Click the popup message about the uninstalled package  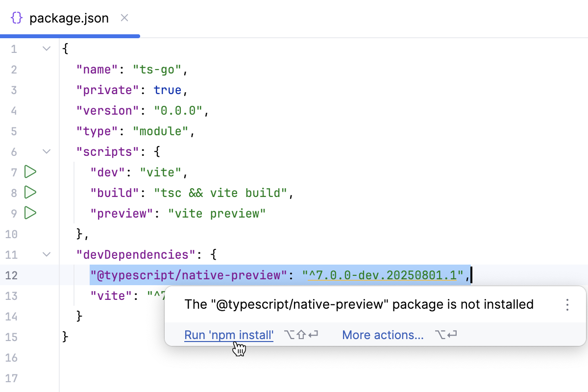tap(359, 304)
